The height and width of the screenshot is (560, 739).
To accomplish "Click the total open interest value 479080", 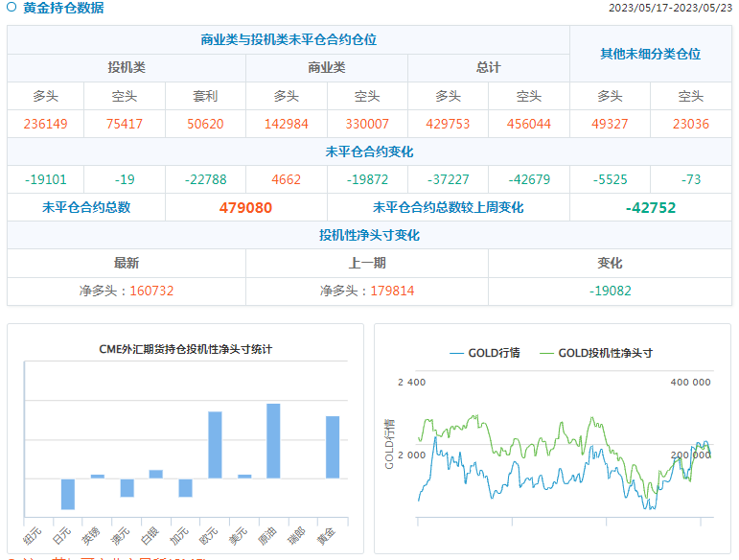I will pos(245,208).
